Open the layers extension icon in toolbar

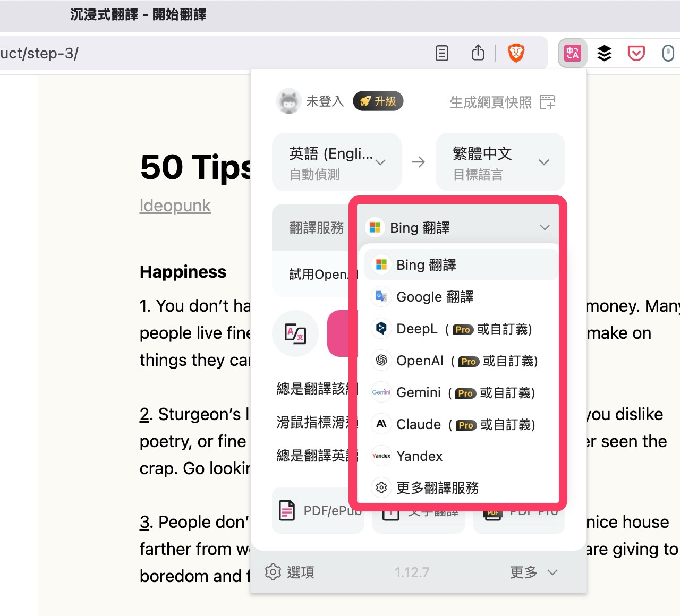605,53
